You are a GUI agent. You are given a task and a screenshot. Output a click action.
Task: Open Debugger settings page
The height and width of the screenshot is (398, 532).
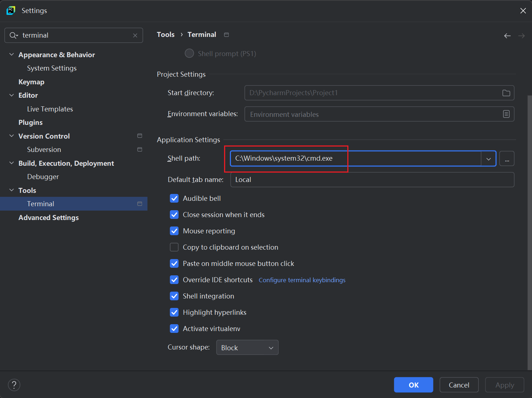coord(43,177)
